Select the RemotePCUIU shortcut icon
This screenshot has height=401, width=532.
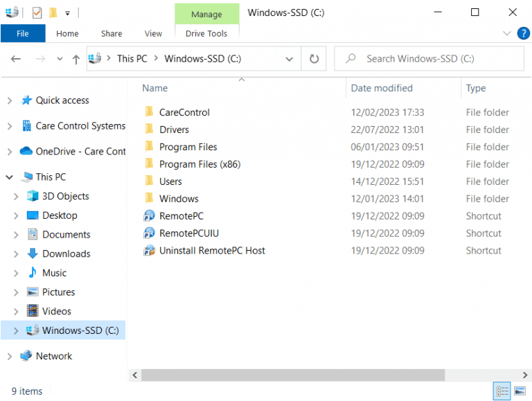(150, 233)
